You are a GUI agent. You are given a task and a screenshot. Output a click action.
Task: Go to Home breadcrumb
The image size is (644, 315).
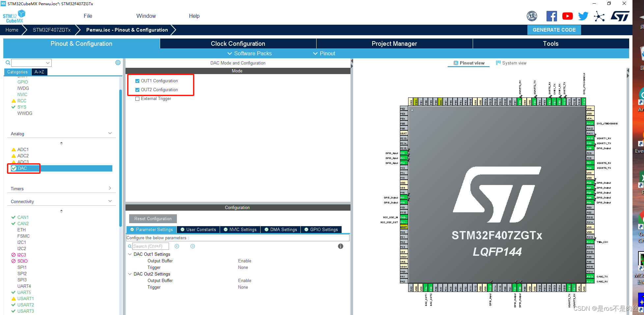coord(12,30)
